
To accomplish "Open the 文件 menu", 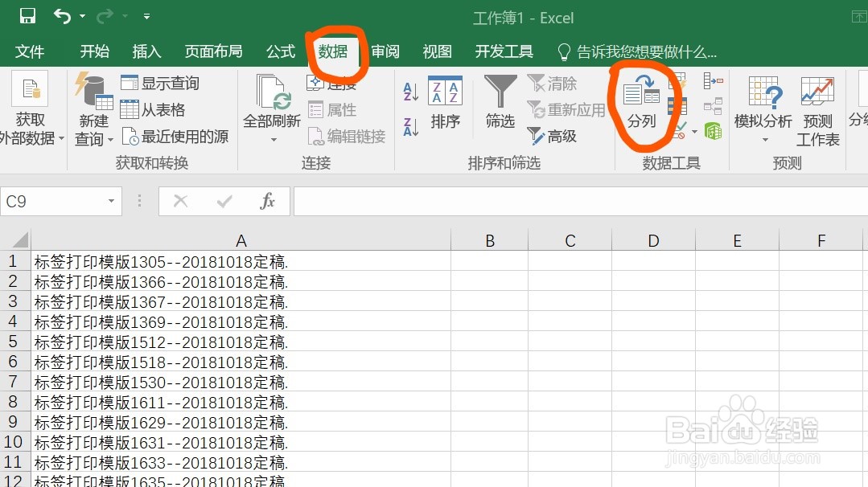I will pyautogui.click(x=30, y=51).
